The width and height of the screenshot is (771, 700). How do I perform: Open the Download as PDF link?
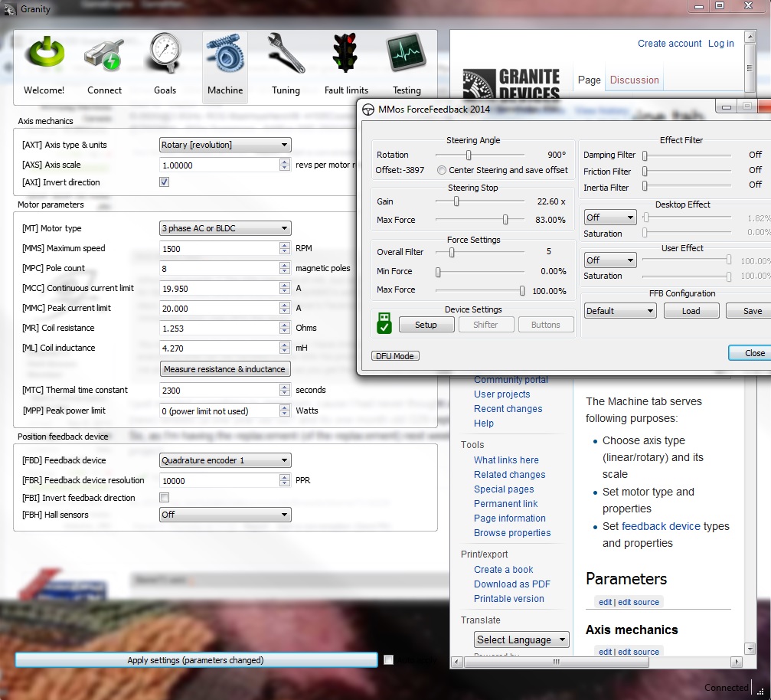tap(512, 584)
